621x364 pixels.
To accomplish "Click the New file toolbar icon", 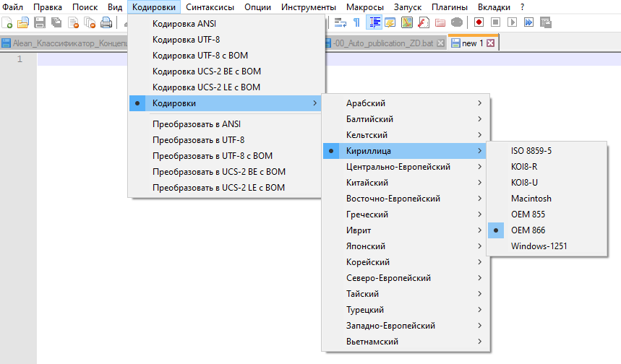I will pyautogui.click(x=7, y=22).
